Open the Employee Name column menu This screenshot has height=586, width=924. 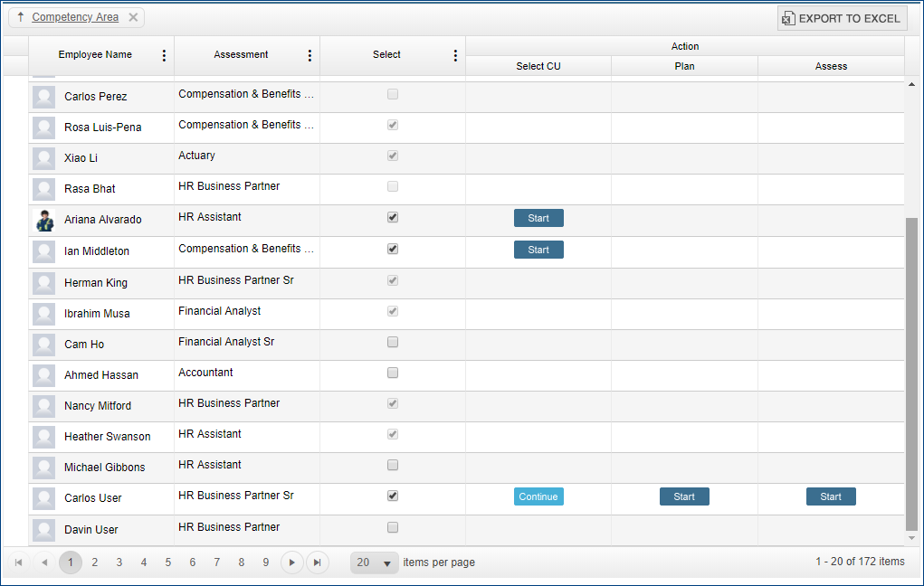point(164,55)
